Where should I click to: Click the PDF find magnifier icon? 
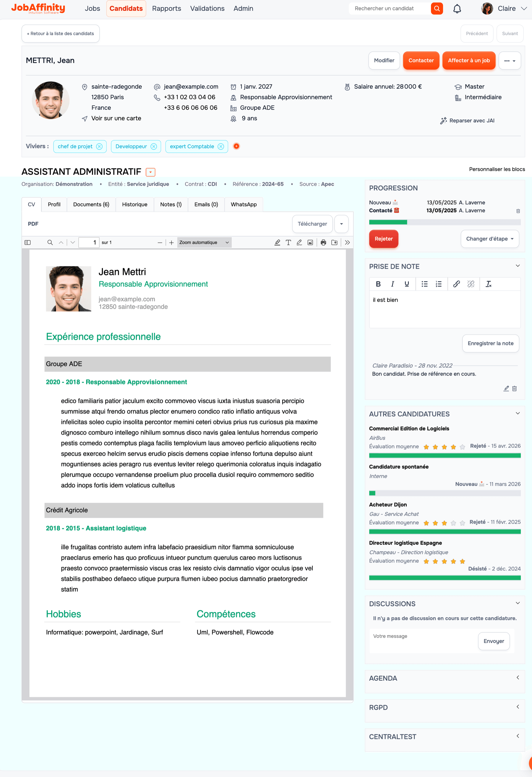point(50,243)
